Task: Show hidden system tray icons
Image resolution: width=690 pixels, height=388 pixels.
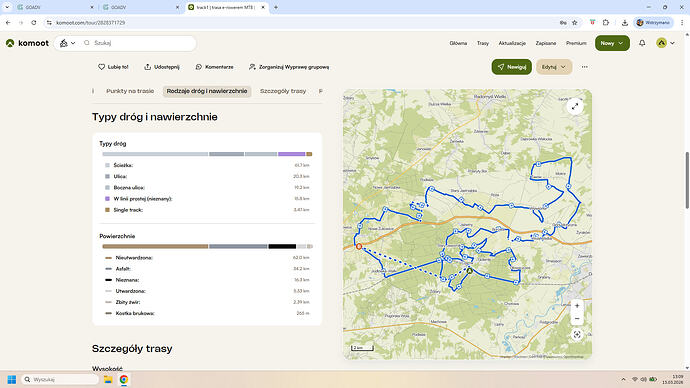Action: tap(623, 379)
